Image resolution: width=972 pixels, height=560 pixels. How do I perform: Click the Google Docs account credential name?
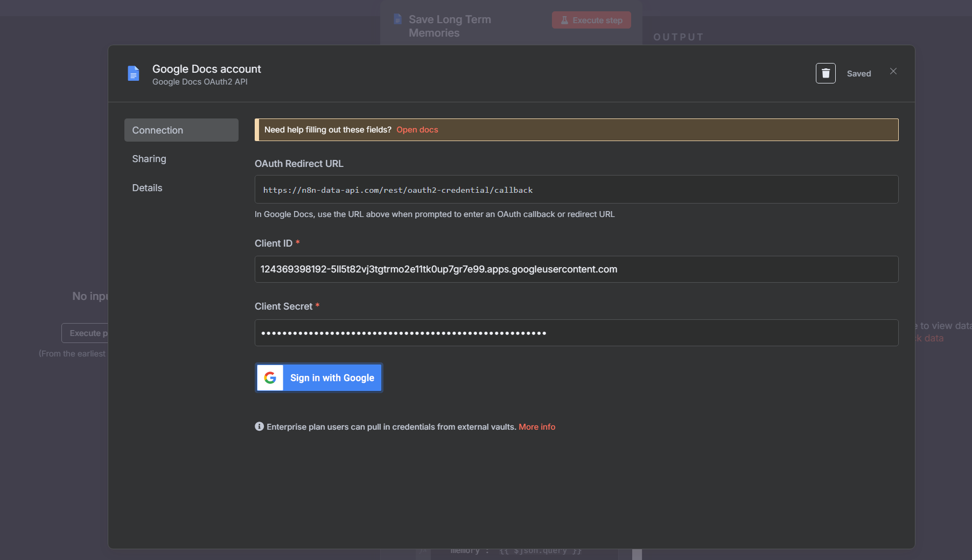click(x=206, y=69)
